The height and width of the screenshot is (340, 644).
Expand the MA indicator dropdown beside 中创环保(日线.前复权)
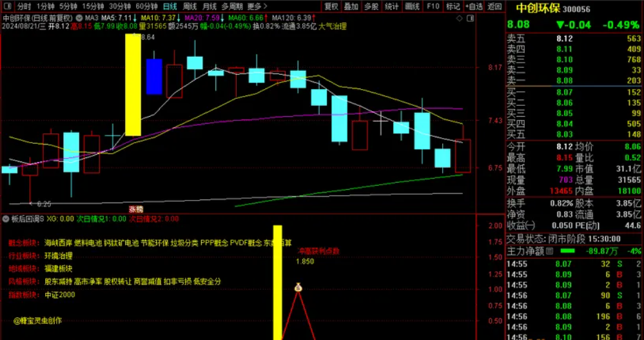coord(79,17)
